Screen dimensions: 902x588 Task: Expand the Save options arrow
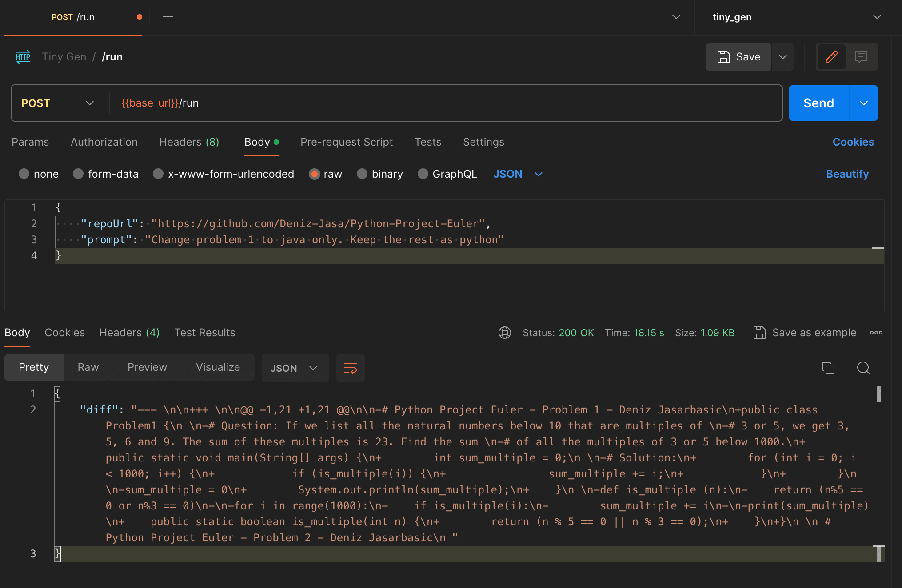783,57
